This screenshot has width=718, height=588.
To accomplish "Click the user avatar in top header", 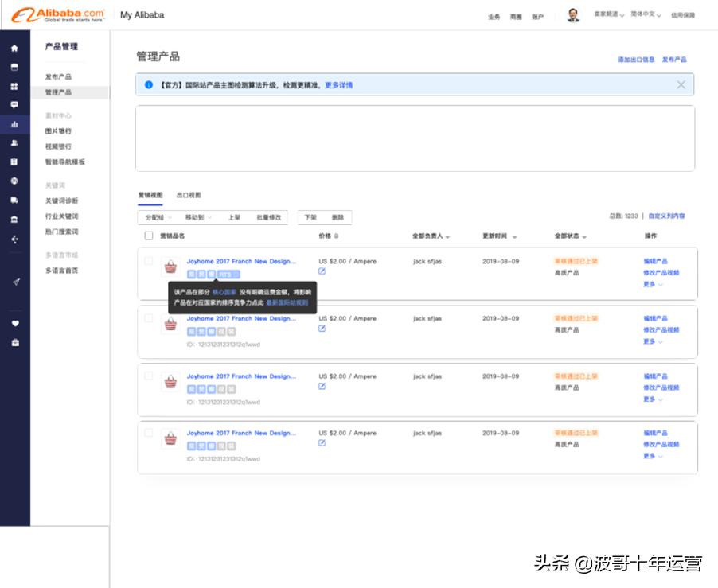I will [x=573, y=15].
